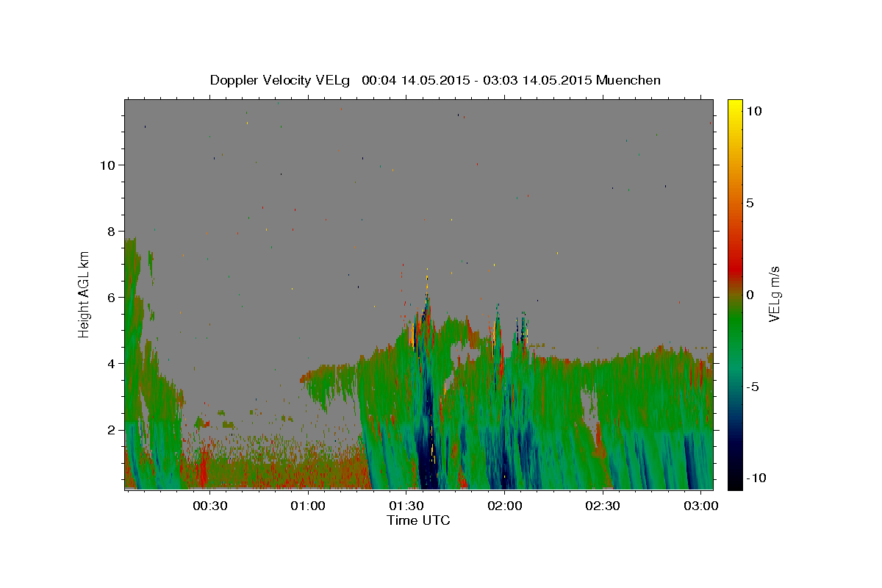
Task: Click the height axis label '10' on left
Action: pos(108,165)
